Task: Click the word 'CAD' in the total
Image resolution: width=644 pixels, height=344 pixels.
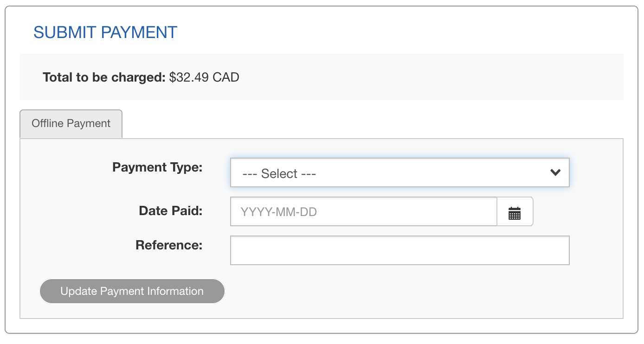Action: (226, 77)
